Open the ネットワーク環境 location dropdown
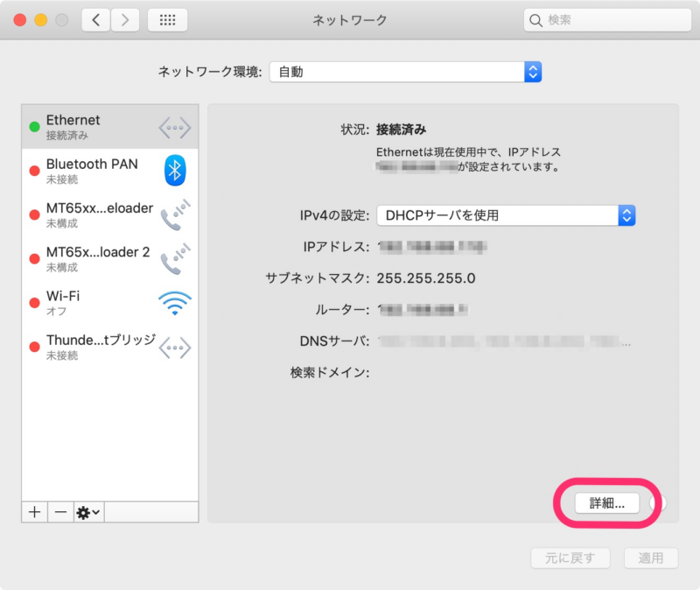This screenshot has height=590, width=700. 406,72
